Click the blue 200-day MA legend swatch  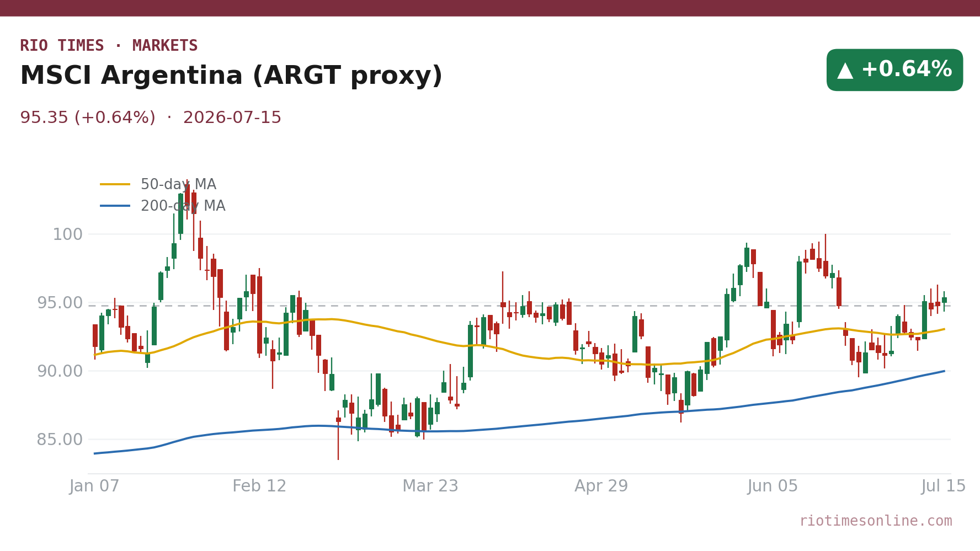tap(115, 206)
